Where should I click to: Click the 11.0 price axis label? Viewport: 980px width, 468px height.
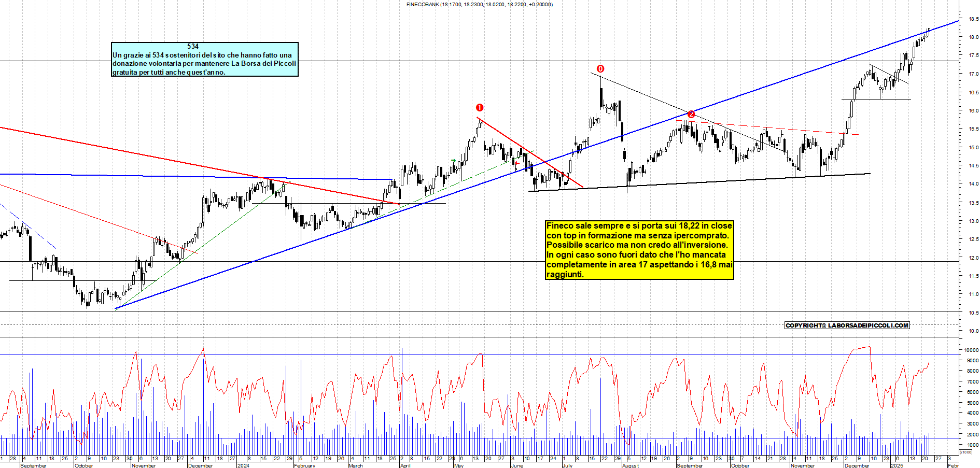[x=974, y=294]
